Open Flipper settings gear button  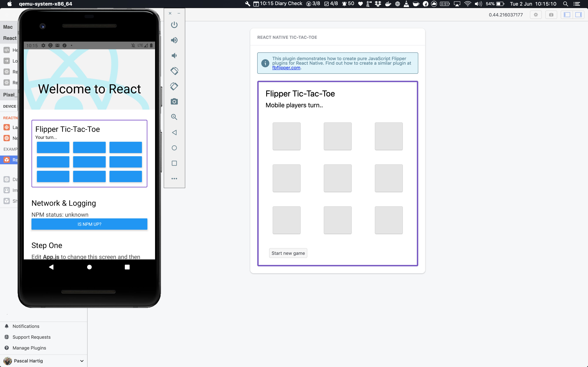coord(536,15)
